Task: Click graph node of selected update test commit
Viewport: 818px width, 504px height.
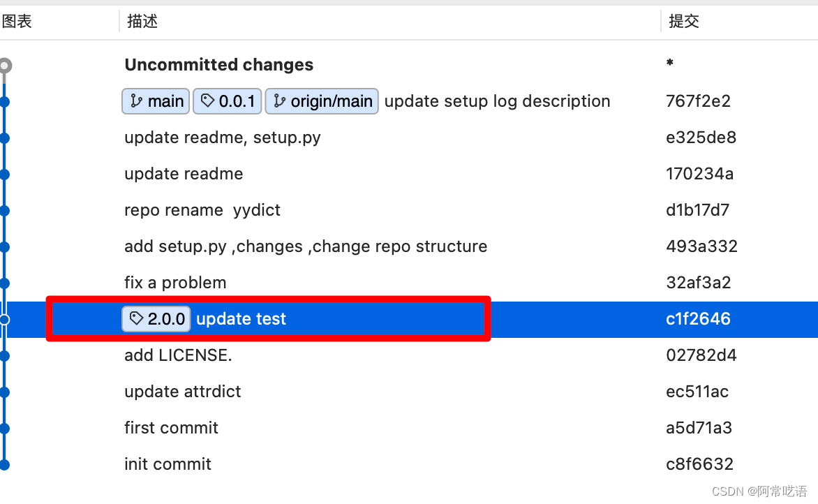Action: click(4, 319)
